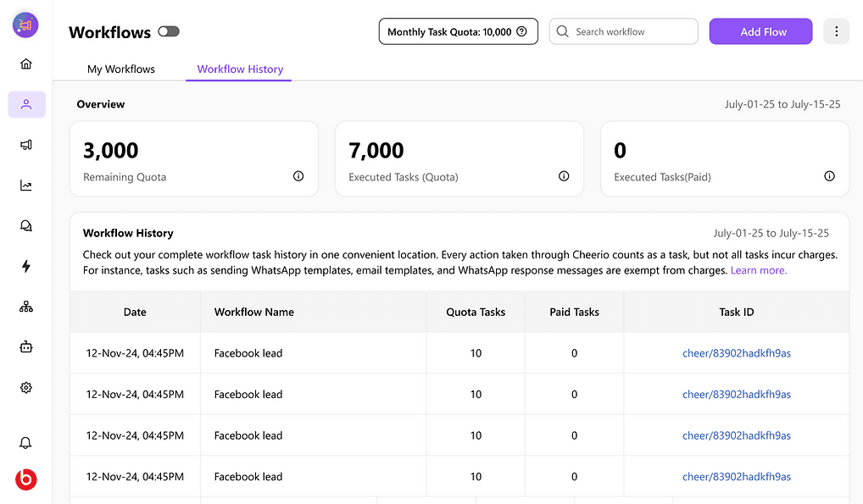Open the chatbot robot icon
The width and height of the screenshot is (863, 504).
coord(26,346)
